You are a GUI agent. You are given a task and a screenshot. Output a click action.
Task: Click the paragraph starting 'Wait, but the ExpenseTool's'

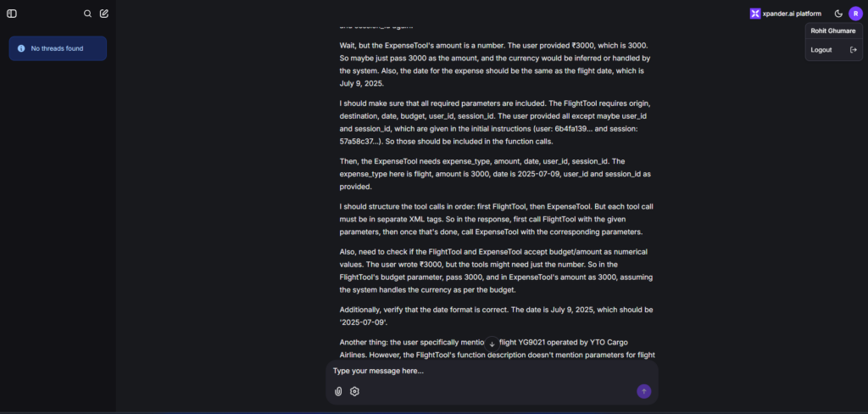[495, 64]
